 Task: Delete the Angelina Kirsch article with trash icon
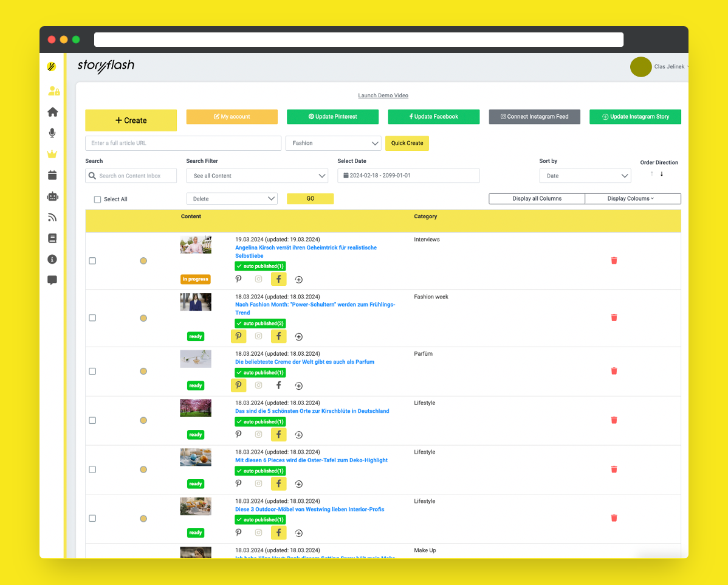click(614, 261)
